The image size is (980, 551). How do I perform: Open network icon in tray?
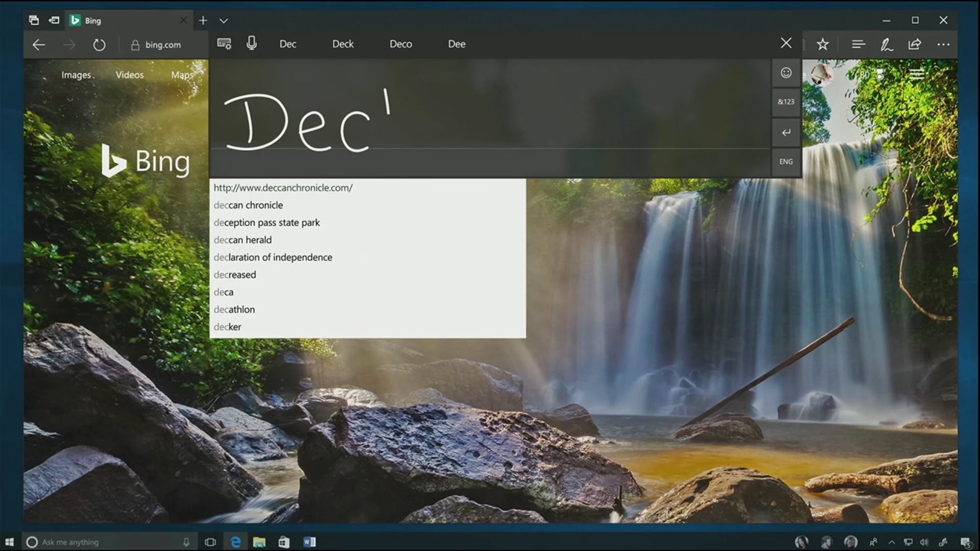908,542
